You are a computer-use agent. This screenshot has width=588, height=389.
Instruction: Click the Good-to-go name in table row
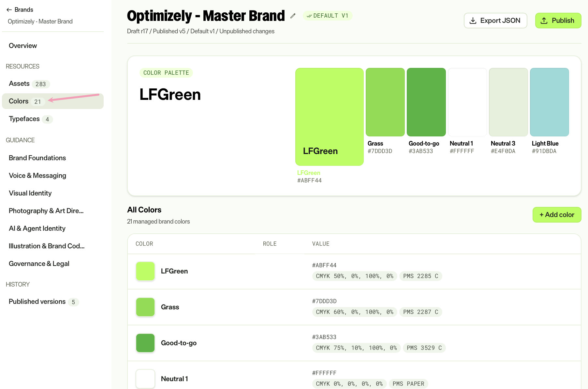point(179,343)
